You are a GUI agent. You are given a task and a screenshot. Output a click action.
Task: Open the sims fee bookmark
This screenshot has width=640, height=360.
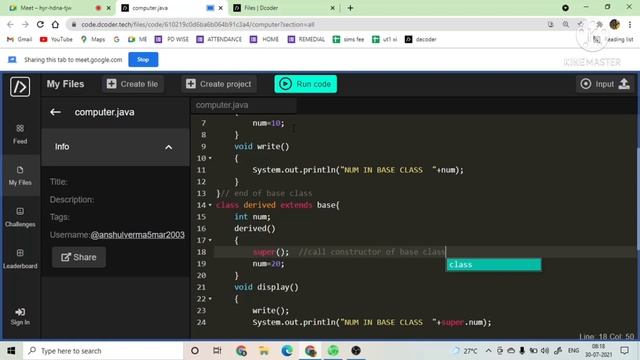349,39
